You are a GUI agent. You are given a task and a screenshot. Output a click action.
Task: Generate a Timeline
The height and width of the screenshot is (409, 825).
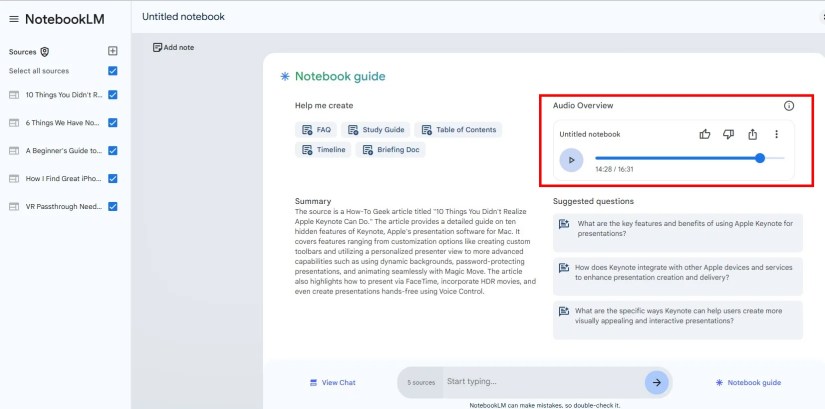323,149
